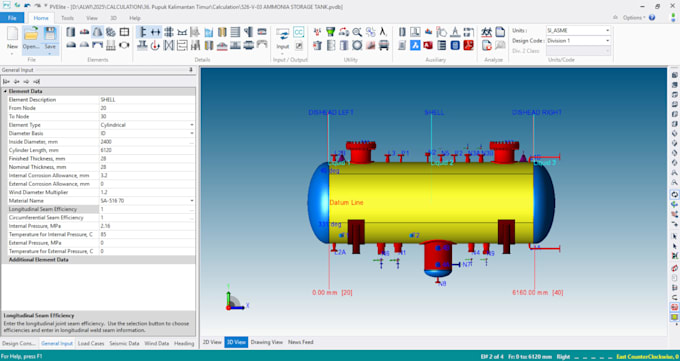This screenshot has width=680, height=361.
Task: Open the Tools ribbon tab
Action: coord(67,18)
